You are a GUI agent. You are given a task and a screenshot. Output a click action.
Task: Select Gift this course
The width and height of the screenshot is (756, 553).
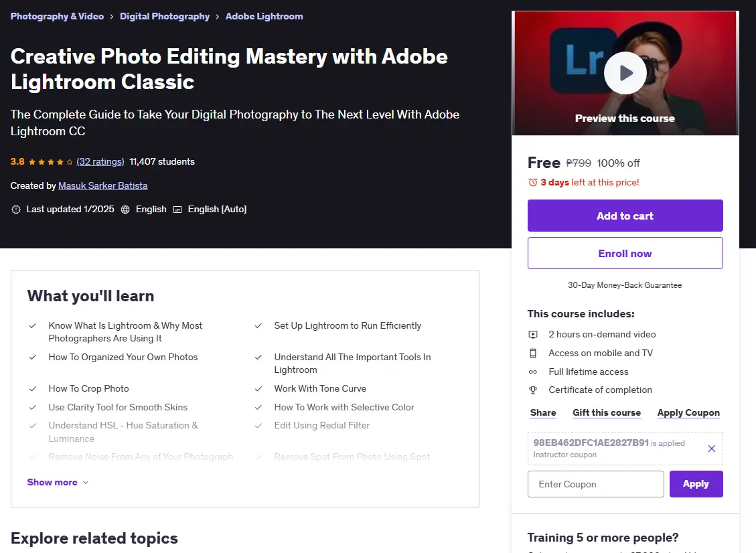click(x=607, y=412)
